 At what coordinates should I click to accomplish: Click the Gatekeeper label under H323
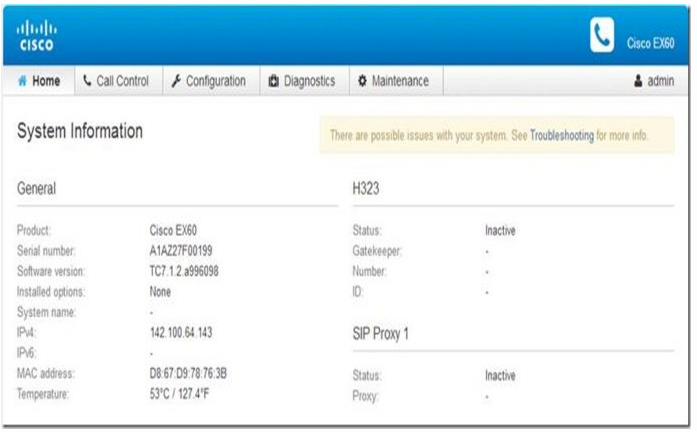pyautogui.click(x=377, y=251)
